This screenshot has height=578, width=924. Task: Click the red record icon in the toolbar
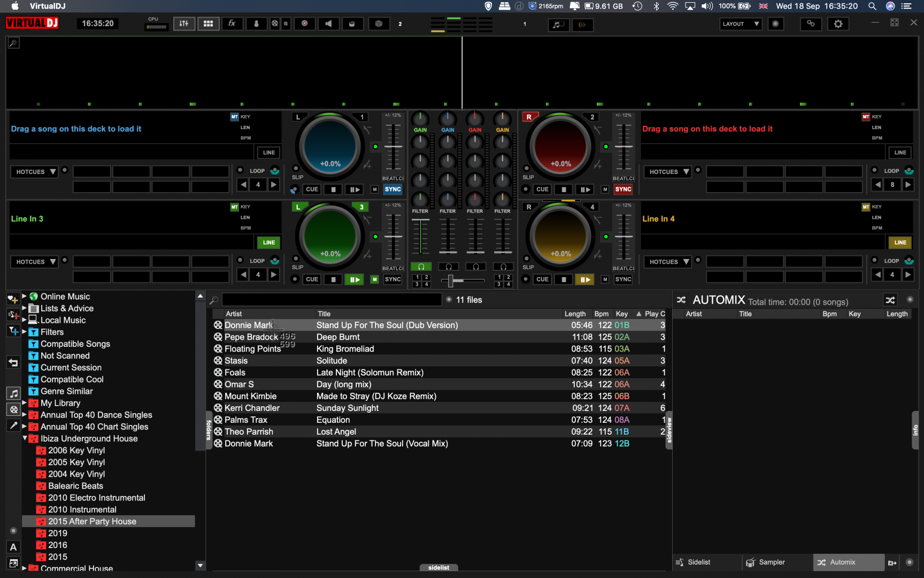tap(304, 24)
